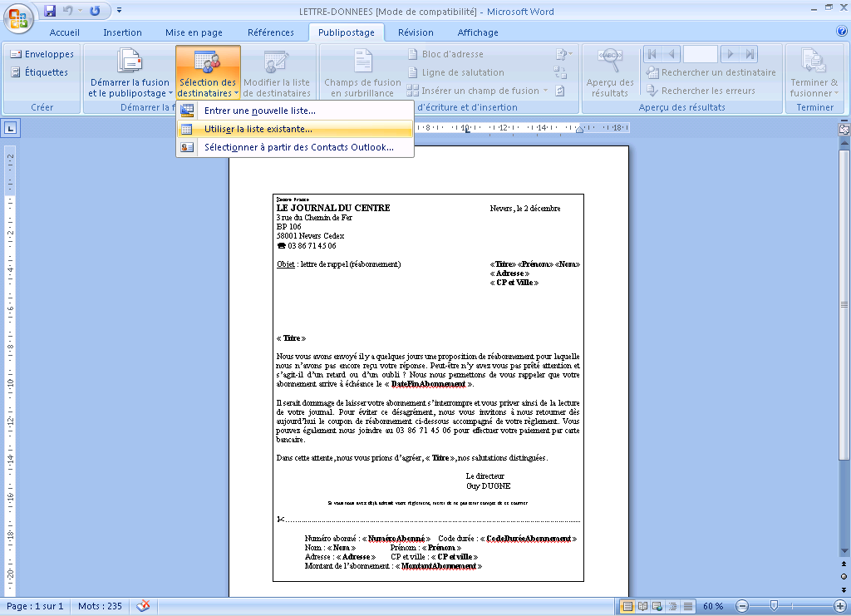Switch to Web Layout view button

(x=657, y=606)
